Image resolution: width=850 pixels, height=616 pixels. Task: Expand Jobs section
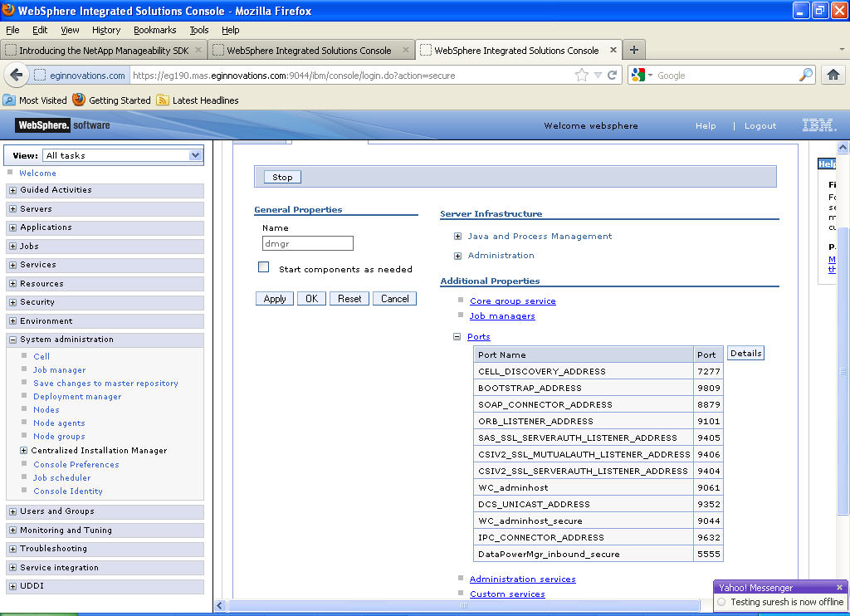(13, 247)
